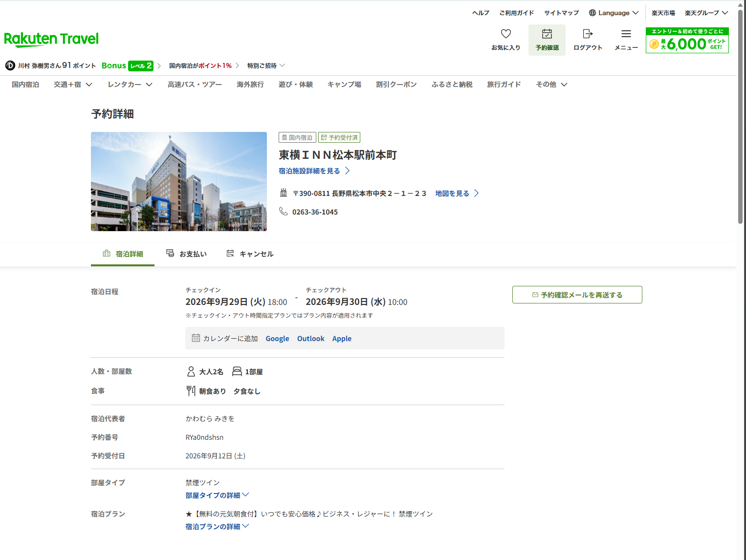The height and width of the screenshot is (560, 746).
Task: Open the hamburger メニュー icon
Action: click(x=626, y=34)
